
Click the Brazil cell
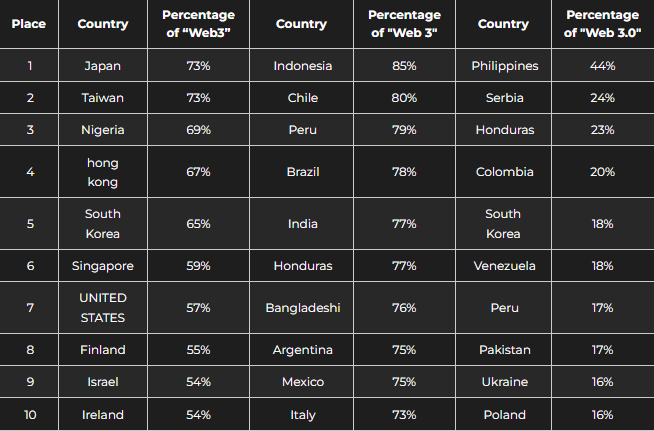tap(303, 172)
